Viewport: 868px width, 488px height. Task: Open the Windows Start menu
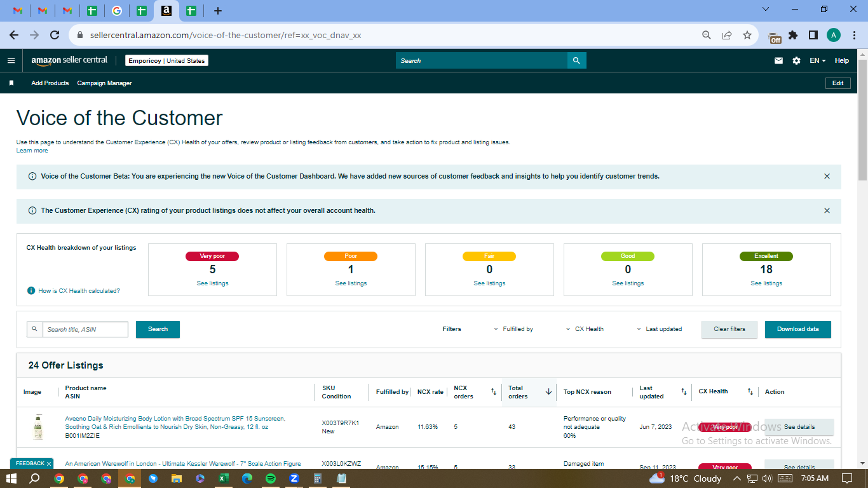[11, 478]
